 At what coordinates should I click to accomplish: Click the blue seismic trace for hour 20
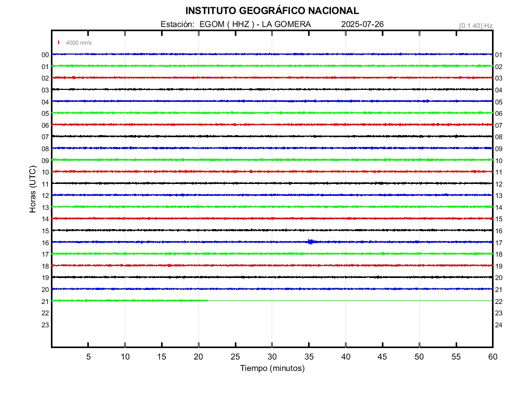coord(272,289)
